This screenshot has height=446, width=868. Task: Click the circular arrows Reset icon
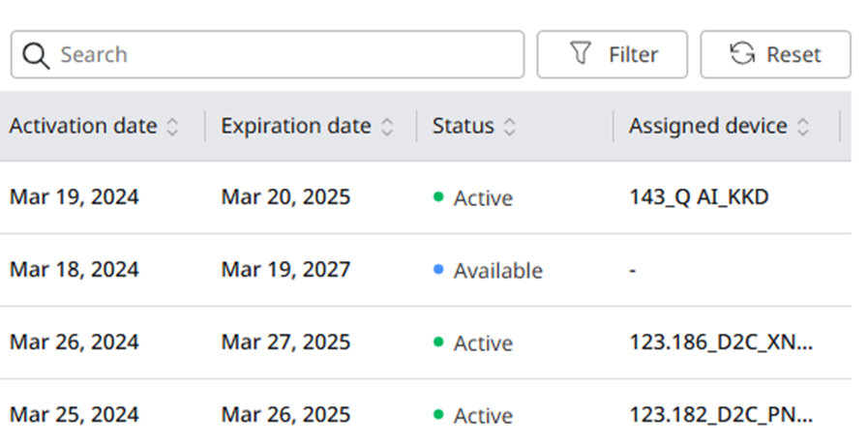coord(742,53)
